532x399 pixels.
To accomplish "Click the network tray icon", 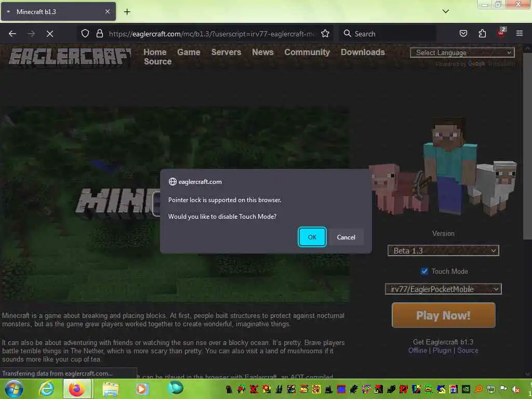I will point(490,389).
